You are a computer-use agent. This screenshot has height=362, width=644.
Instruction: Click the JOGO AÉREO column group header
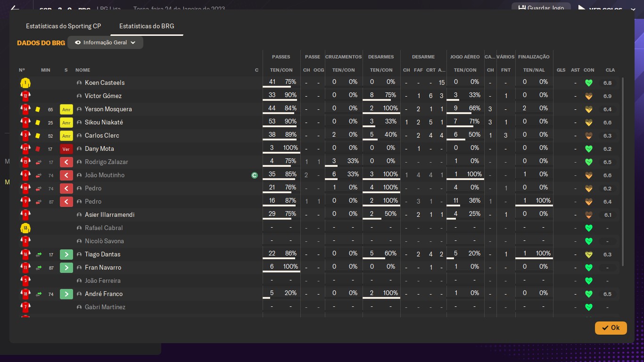pyautogui.click(x=465, y=57)
